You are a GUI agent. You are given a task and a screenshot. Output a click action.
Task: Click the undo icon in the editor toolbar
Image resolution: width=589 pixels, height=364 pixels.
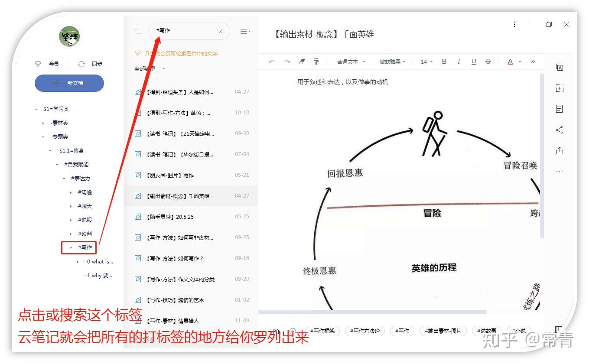[272, 62]
